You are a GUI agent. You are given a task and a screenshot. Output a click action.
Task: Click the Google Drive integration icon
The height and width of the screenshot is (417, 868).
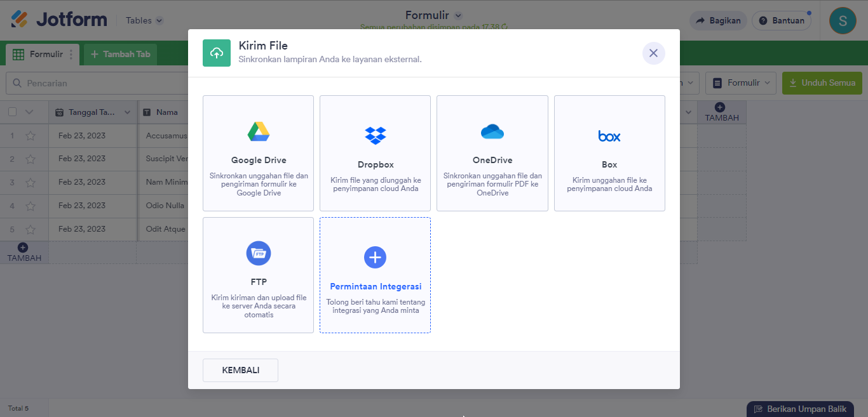click(x=258, y=131)
